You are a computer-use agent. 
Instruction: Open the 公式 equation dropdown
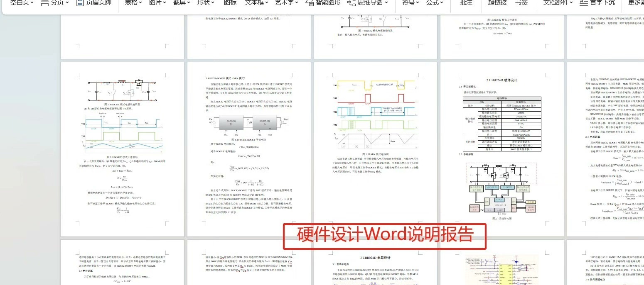pyautogui.click(x=435, y=2)
